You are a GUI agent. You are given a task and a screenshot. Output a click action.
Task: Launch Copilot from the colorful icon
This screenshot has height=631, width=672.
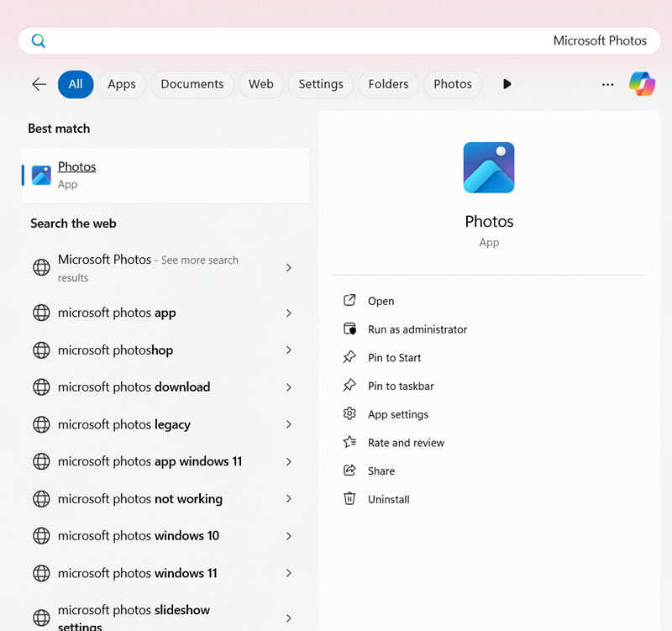(642, 84)
